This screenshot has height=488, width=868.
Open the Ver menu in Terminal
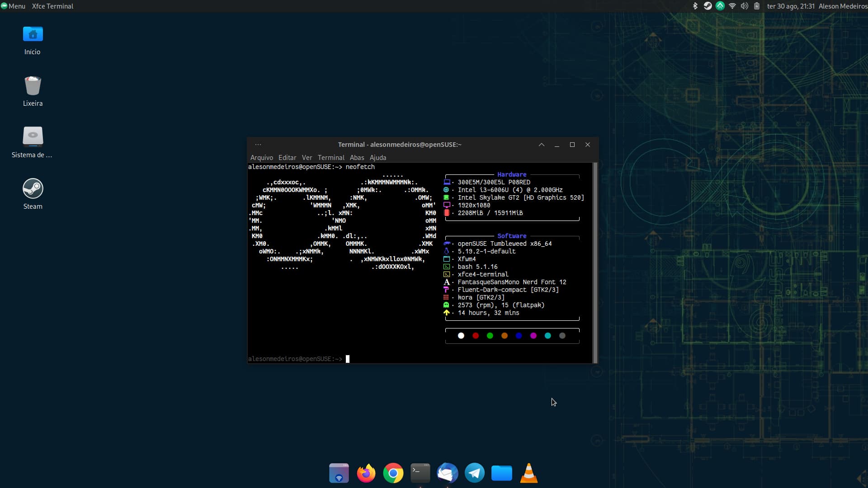pyautogui.click(x=307, y=157)
